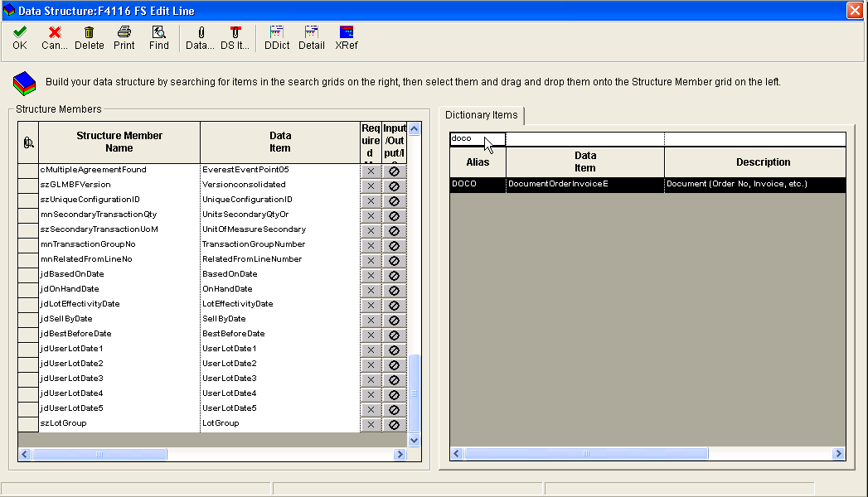
Task: Click the DS Item toolbar icon
Action: pyautogui.click(x=235, y=37)
